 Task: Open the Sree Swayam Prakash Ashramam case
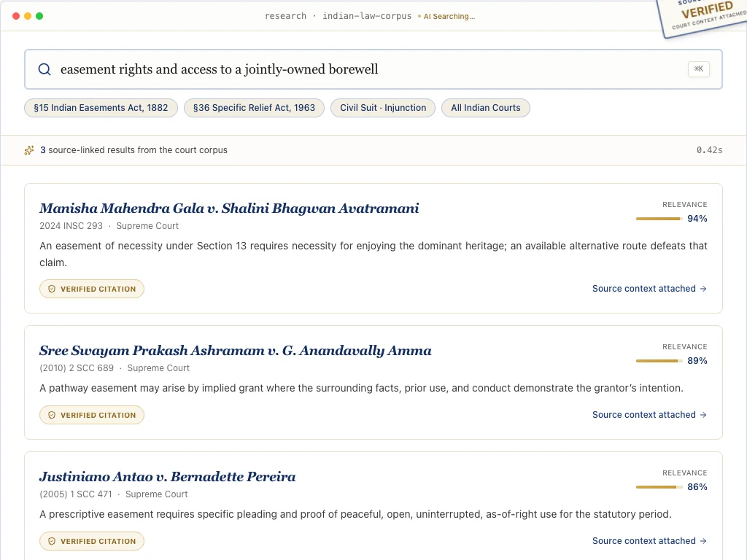[x=236, y=351]
